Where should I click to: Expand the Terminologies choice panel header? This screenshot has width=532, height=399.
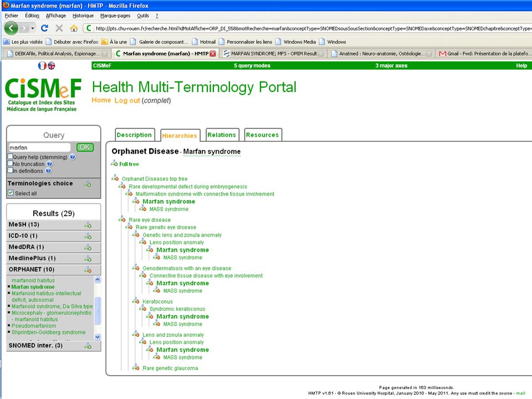(54, 183)
